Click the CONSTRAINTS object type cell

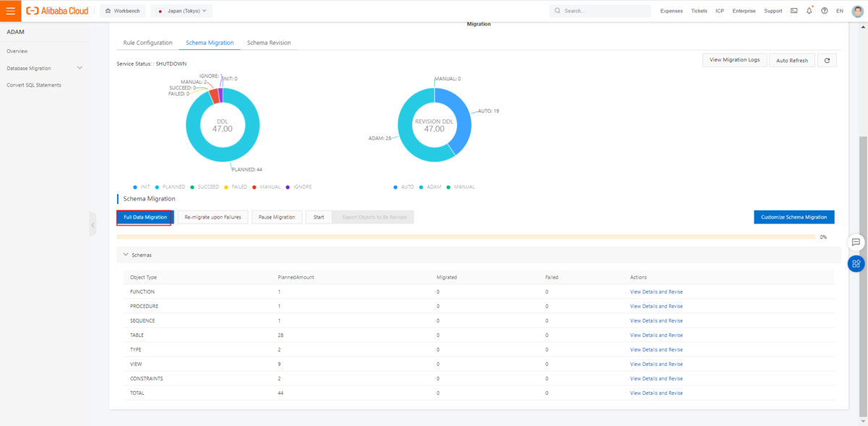pyautogui.click(x=146, y=378)
